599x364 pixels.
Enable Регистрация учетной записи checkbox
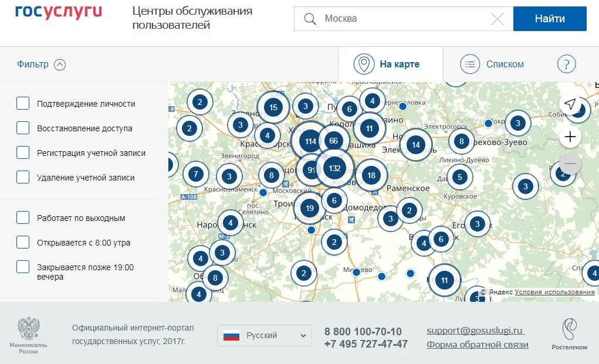pyautogui.click(x=23, y=152)
